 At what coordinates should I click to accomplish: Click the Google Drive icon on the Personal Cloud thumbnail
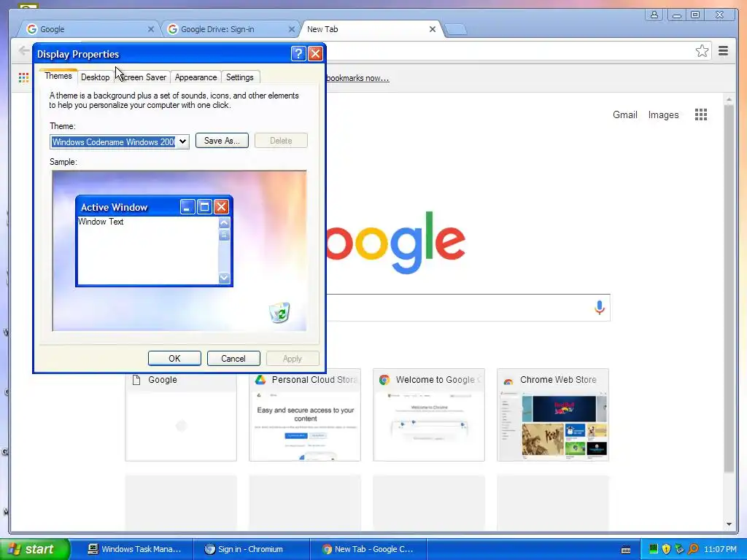point(260,379)
